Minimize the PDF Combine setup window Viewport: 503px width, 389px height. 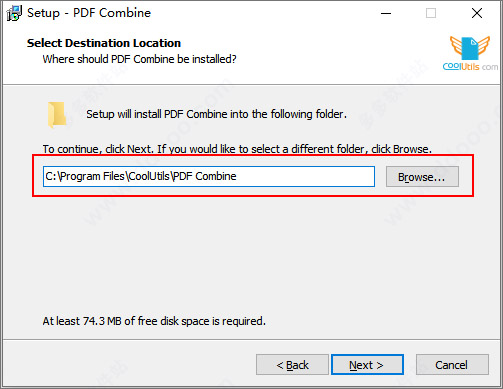click(x=386, y=13)
